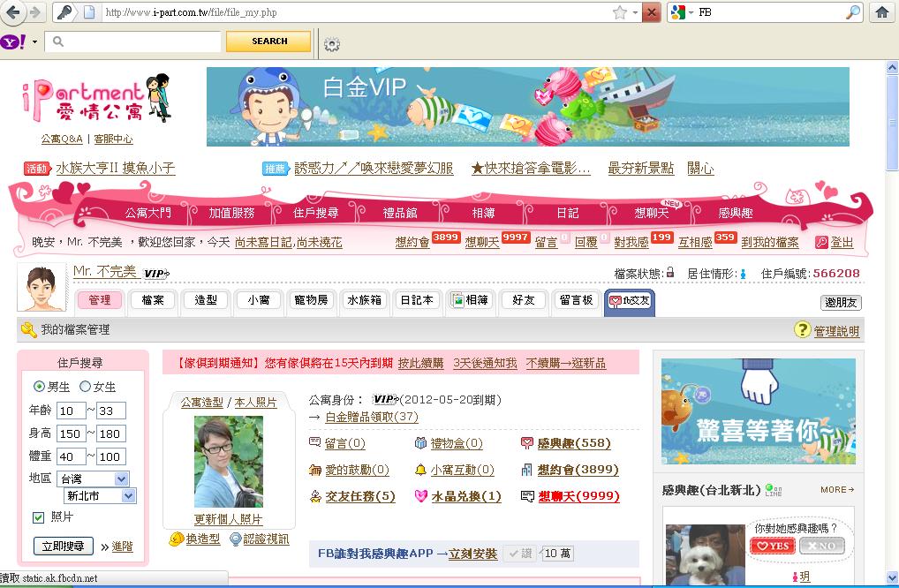Select the 女生 radio button
Image resolution: width=899 pixels, height=588 pixels.
[86, 387]
